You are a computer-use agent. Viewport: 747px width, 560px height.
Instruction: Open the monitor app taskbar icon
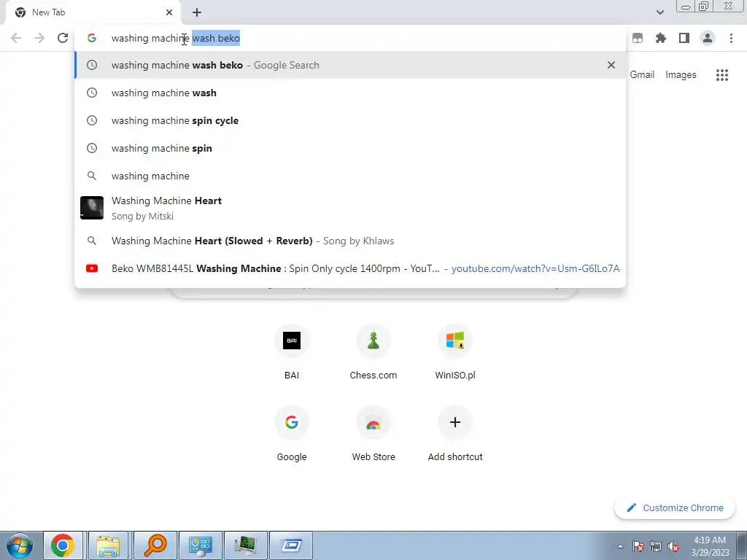tap(245, 545)
